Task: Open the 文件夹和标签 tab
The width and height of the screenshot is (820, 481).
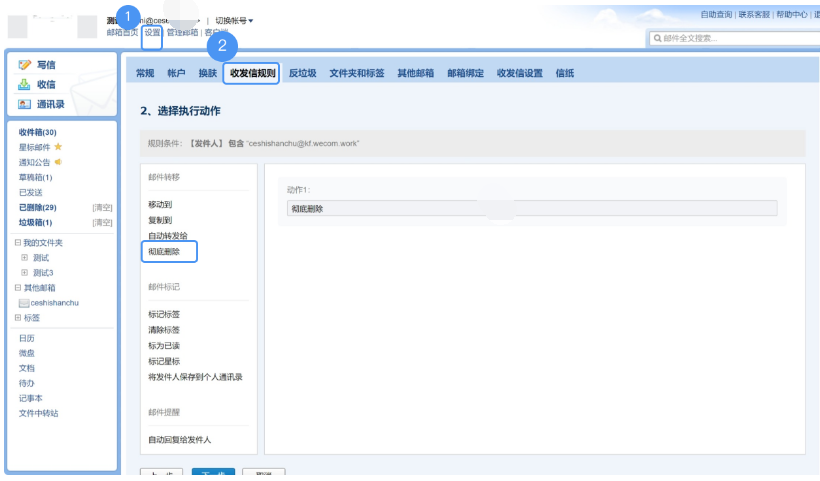Action: click(357, 73)
